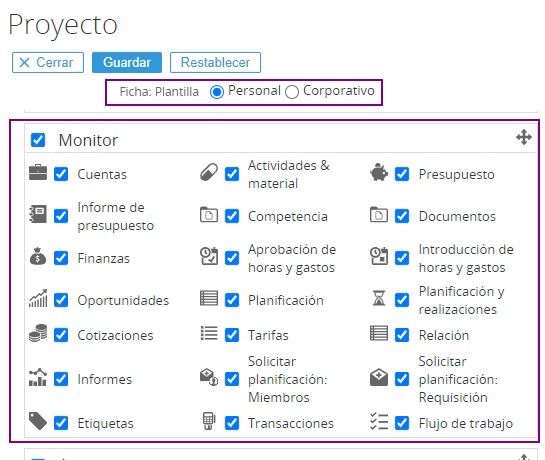Disable the Tarifas checkbox

pos(232,335)
